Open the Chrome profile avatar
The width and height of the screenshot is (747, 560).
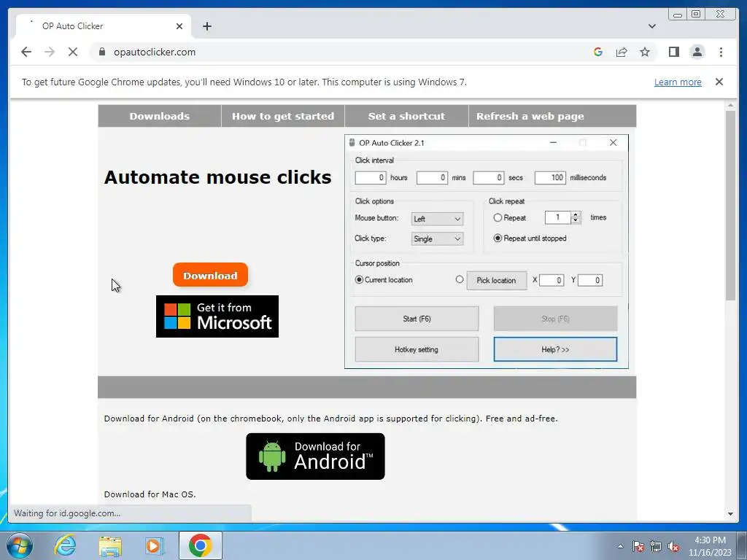[x=697, y=52]
